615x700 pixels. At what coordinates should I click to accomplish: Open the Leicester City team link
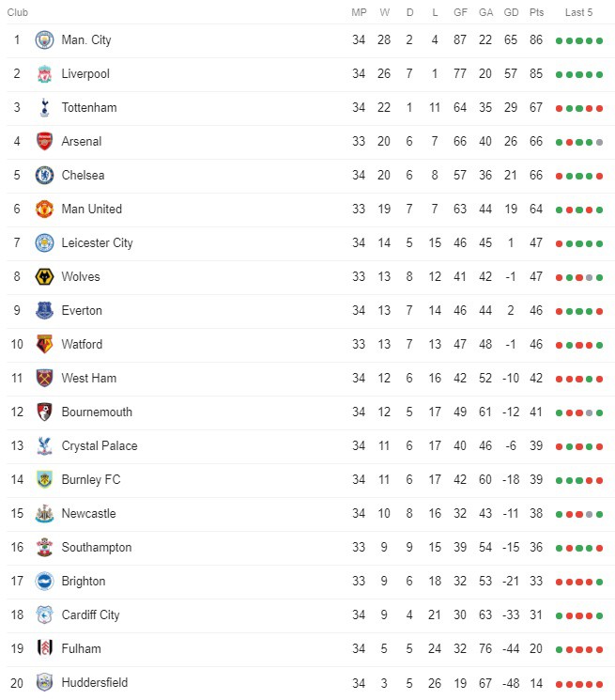click(x=97, y=242)
